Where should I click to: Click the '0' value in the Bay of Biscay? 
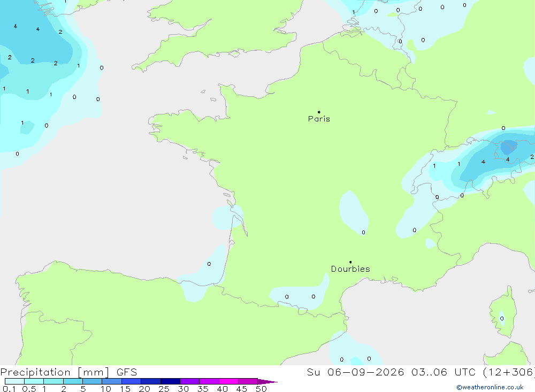tap(209, 264)
